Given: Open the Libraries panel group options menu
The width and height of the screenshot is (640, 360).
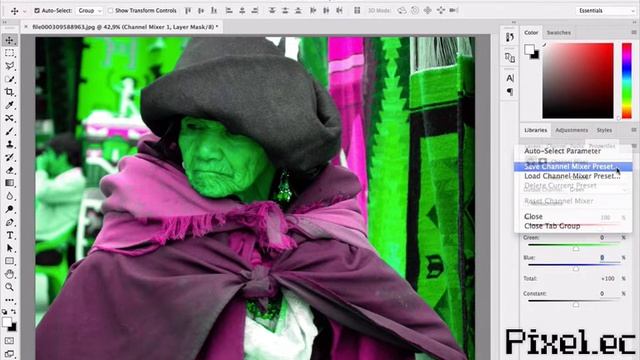Looking at the screenshot, I should pos(633,130).
